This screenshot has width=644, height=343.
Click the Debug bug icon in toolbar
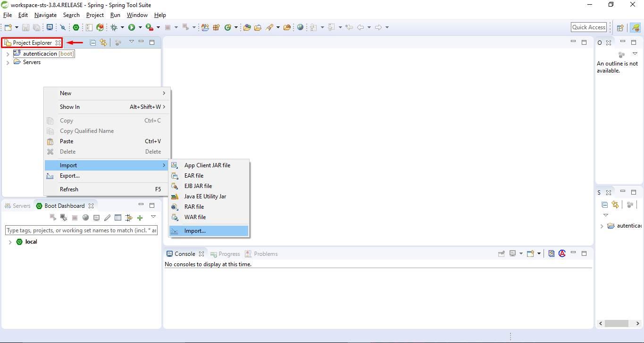114,27
